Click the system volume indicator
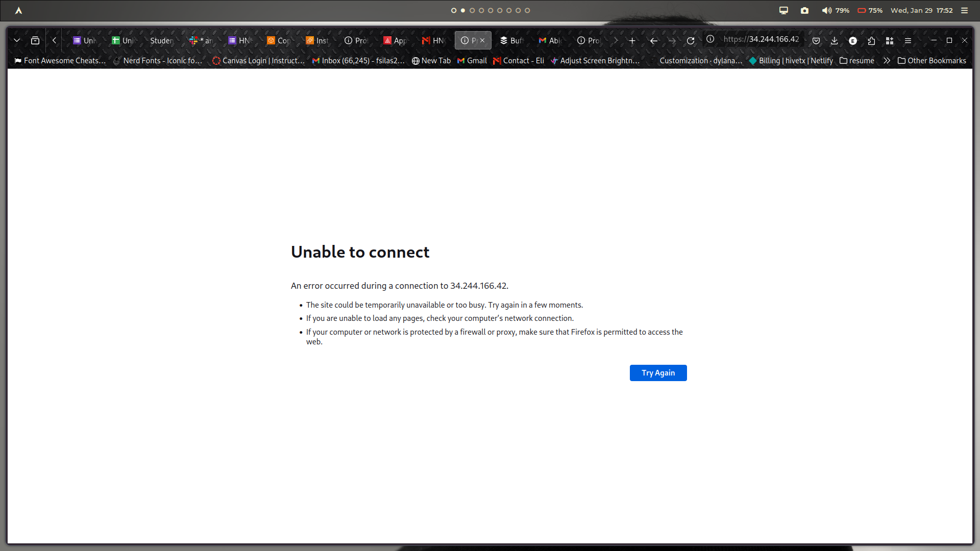This screenshot has height=551, width=980. point(835,10)
